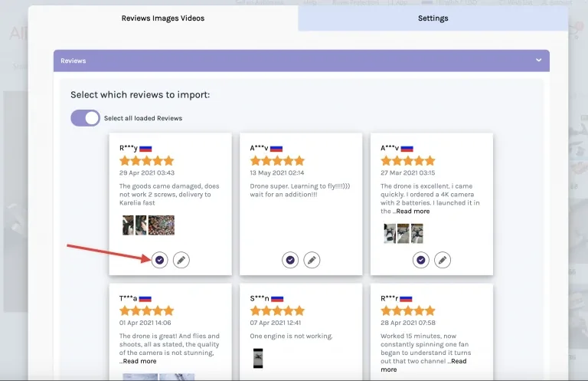Expand Read more in the 27 Mar 2021 review

click(x=413, y=211)
